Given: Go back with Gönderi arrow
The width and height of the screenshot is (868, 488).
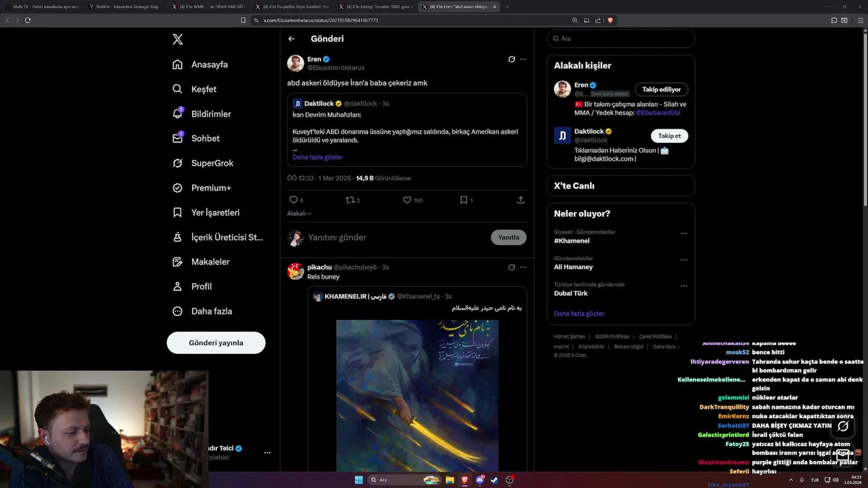Looking at the screenshot, I should 292,39.
